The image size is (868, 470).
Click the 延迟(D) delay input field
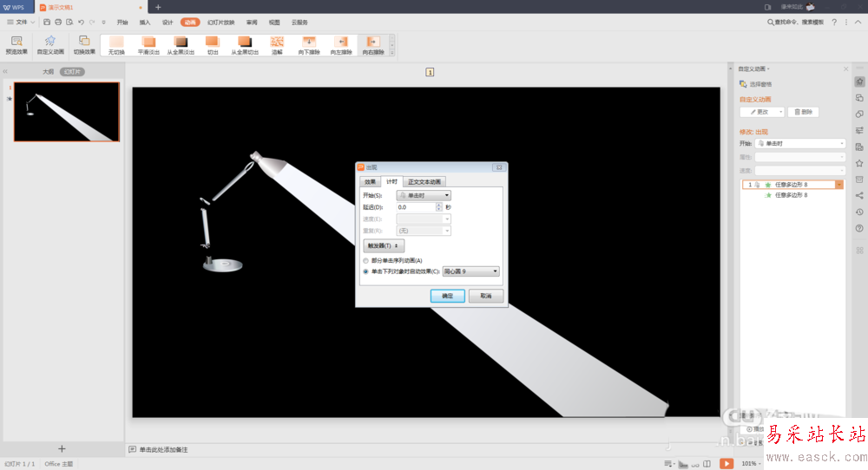click(x=416, y=207)
